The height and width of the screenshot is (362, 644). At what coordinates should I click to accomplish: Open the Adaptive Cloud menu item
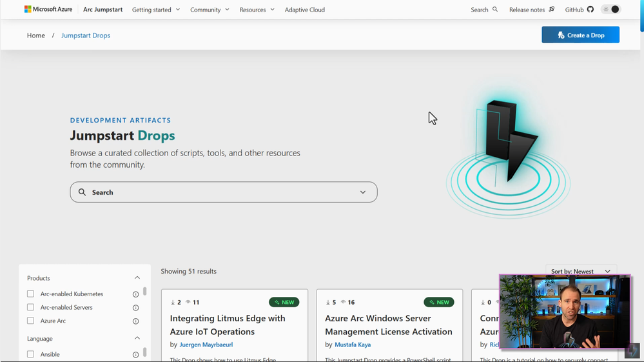[305, 10]
